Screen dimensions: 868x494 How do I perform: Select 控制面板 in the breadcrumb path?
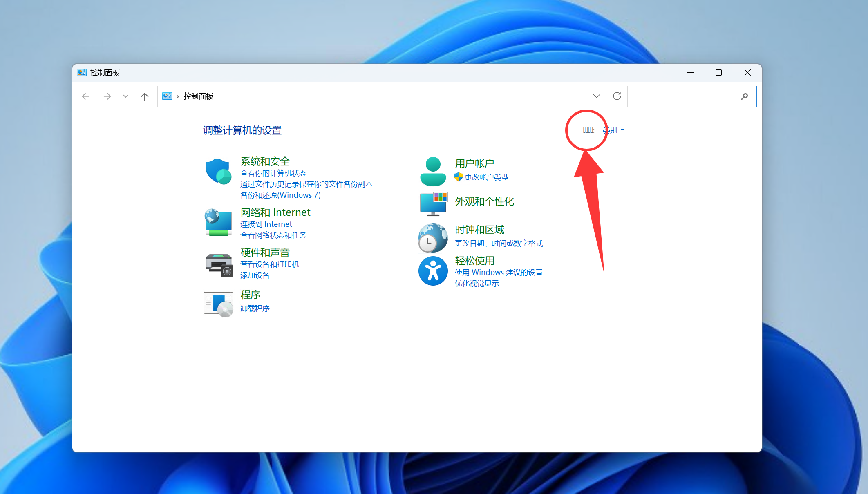(198, 96)
